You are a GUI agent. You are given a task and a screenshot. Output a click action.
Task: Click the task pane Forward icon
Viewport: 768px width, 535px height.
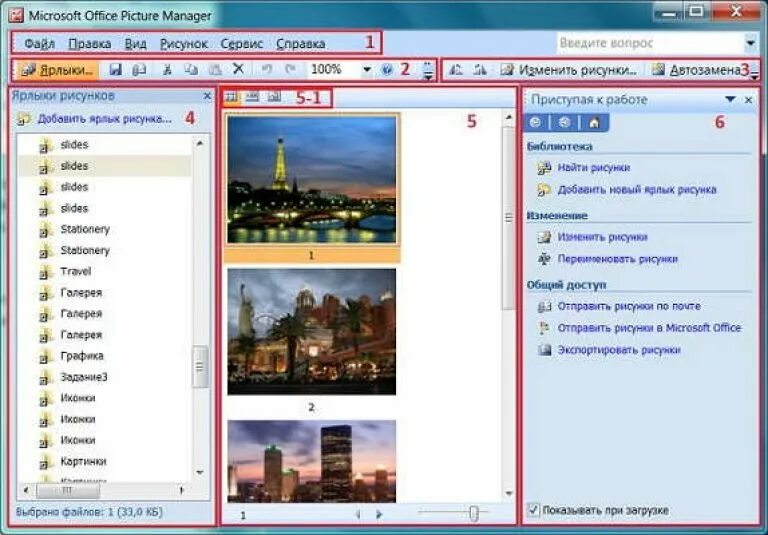coord(564,122)
